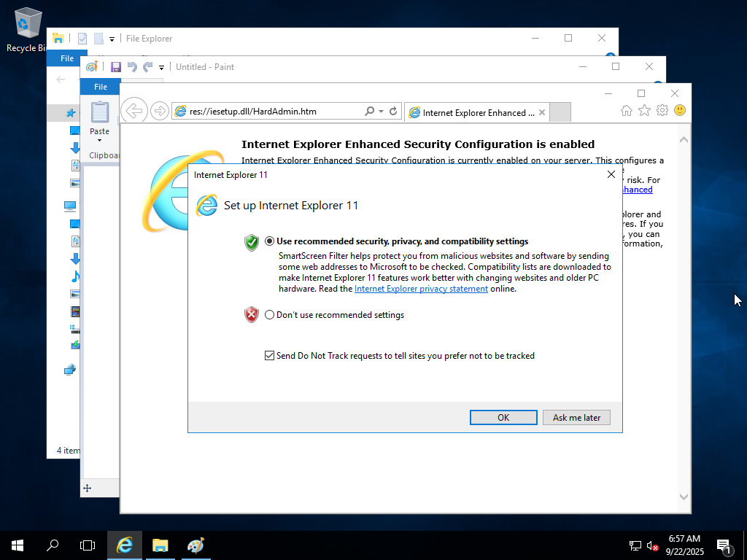Click the Refresh icon in address bar
This screenshot has height=560, width=747.
pyautogui.click(x=394, y=112)
